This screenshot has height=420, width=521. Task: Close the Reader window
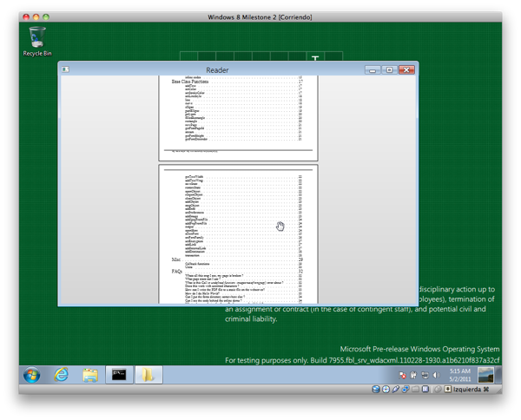pos(406,69)
